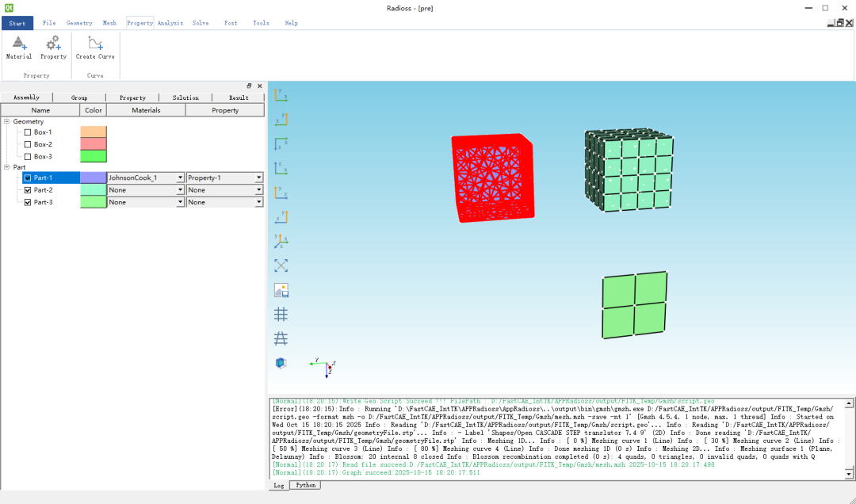
Task: Fit model to view with crossed arrows icon
Action: [281, 265]
